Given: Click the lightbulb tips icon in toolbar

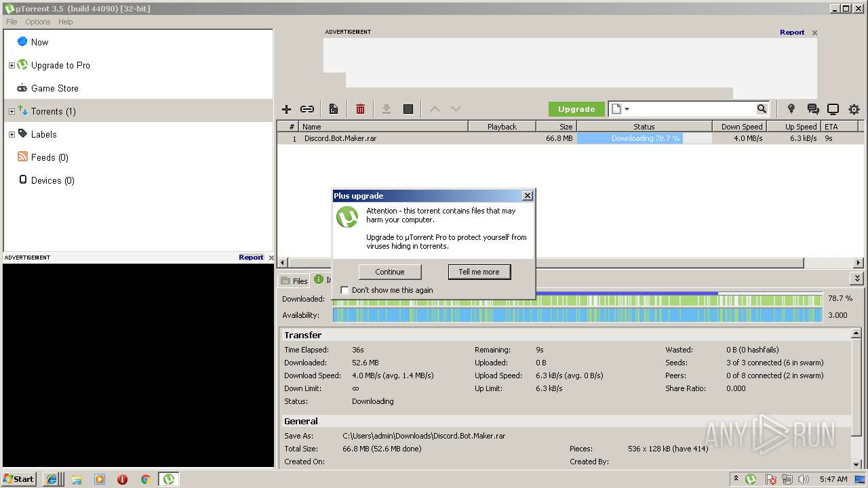Looking at the screenshot, I should tap(791, 108).
